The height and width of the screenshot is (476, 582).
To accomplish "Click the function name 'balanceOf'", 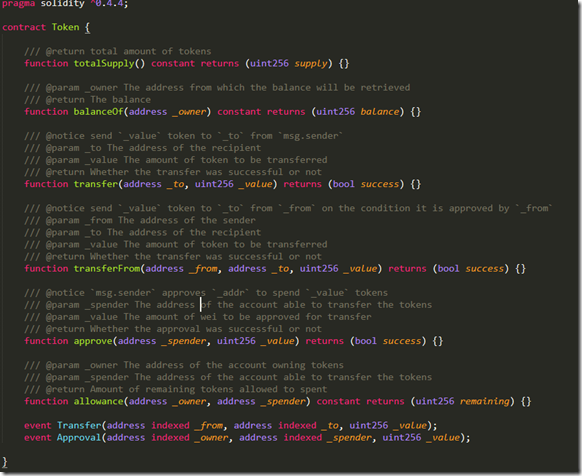I will click(x=98, y=112).
